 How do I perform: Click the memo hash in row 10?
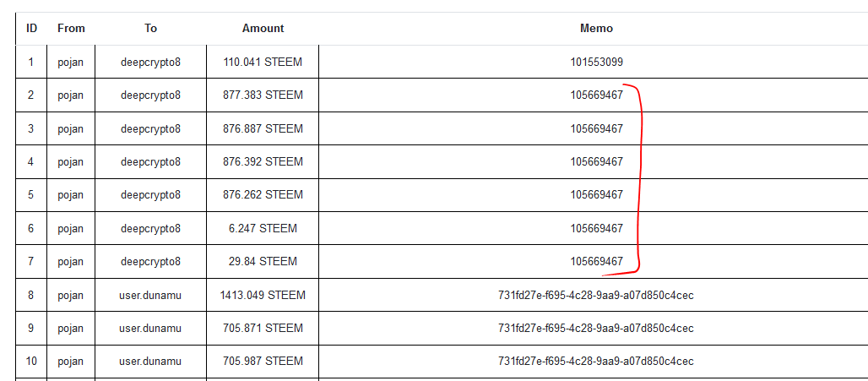tap(596, 361)
